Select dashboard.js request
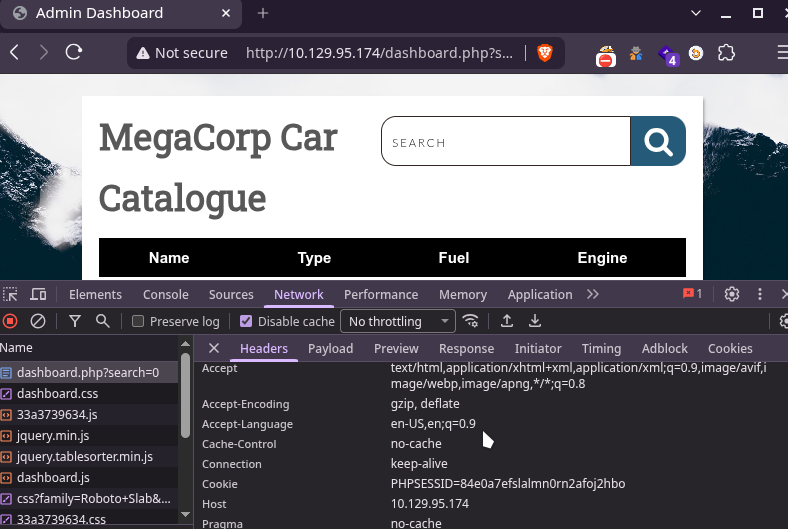The width and height of the screenshot is (788, 529). tap(89, 477)
